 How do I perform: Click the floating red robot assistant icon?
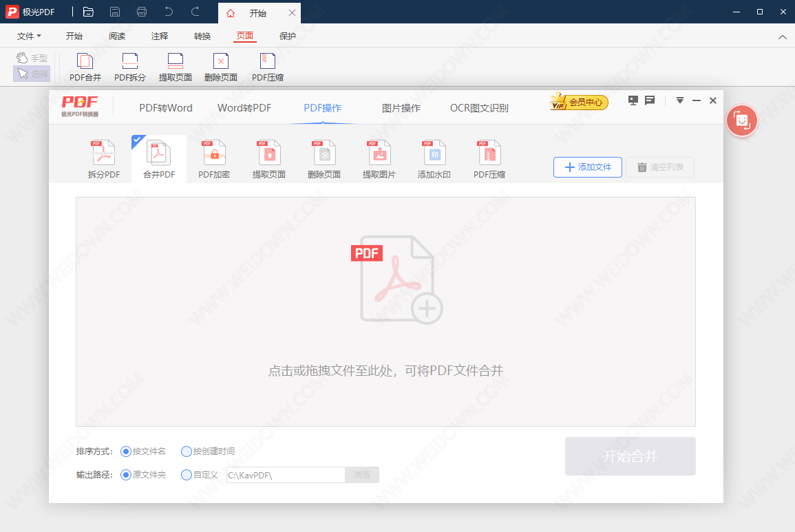(x=742, y=120)
